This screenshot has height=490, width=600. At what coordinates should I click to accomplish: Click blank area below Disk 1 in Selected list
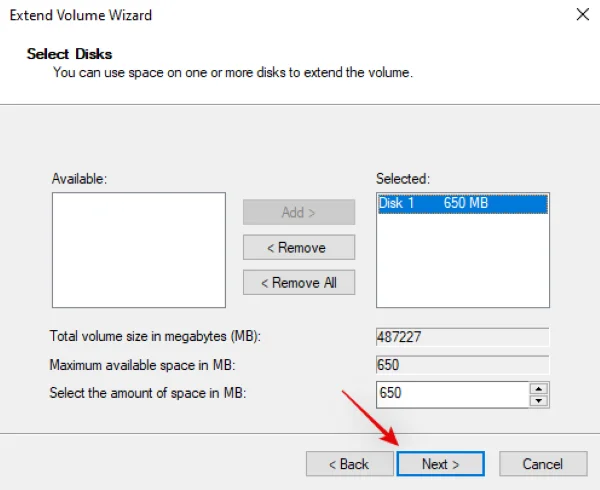[462, 265]
